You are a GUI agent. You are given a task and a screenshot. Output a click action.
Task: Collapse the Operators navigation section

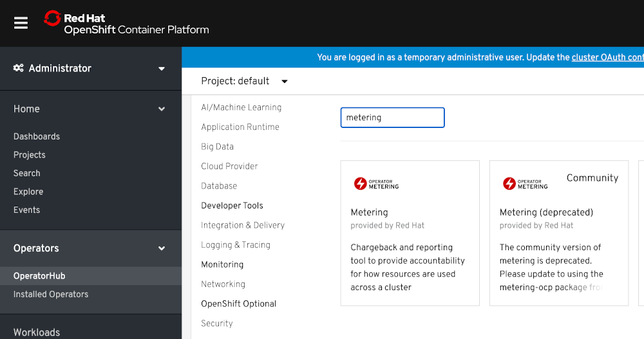(x=90, y=248)
